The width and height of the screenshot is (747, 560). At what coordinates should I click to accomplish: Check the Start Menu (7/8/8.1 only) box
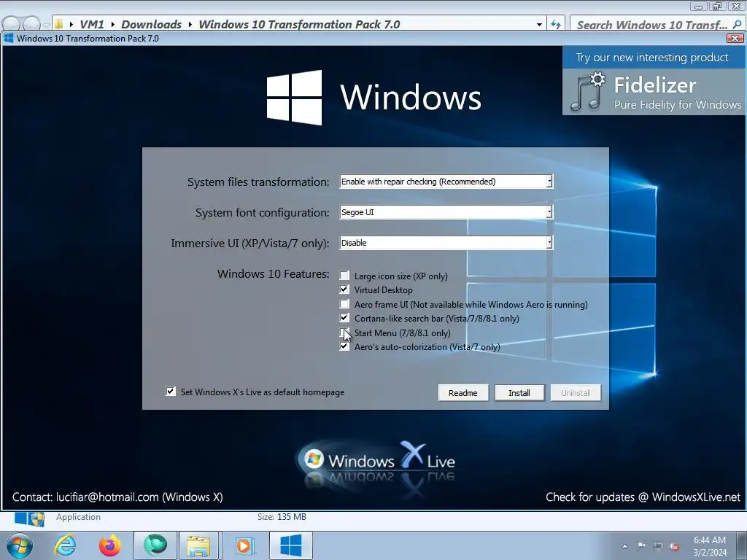344,332
